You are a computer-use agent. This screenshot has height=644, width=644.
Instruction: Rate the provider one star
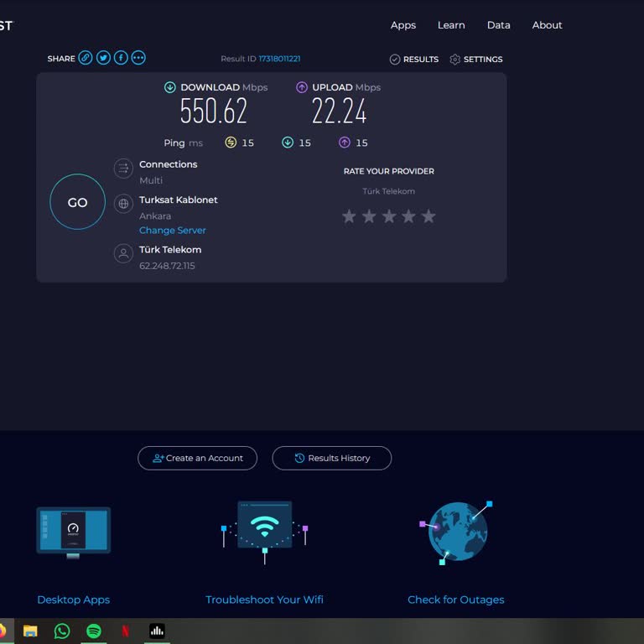click(349, 216)
